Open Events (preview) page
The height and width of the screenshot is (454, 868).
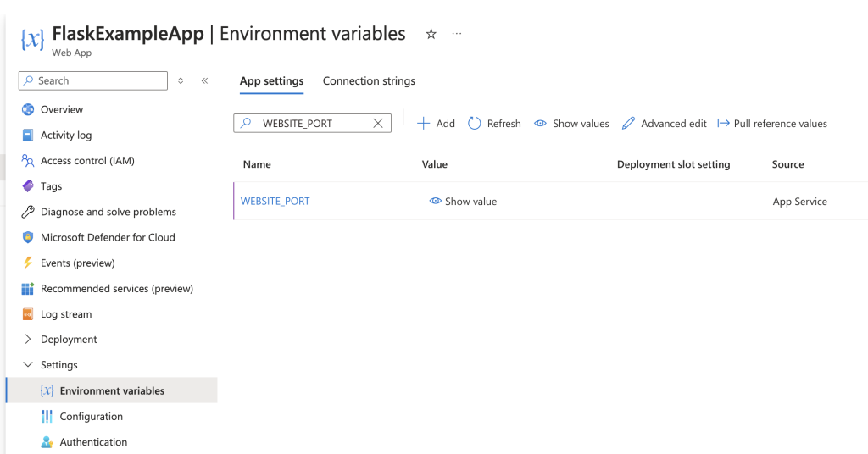click(77, 263)
